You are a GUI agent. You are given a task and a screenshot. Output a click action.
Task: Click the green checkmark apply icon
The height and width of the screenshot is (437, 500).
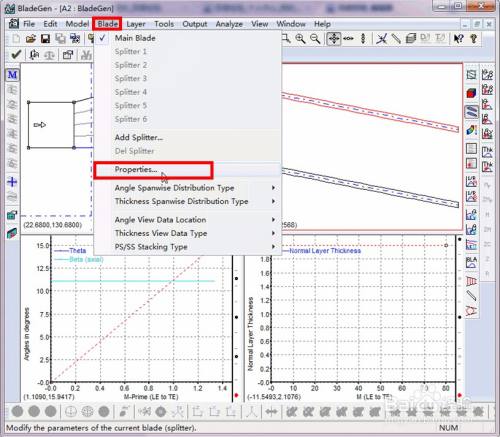tap(16, 54)
